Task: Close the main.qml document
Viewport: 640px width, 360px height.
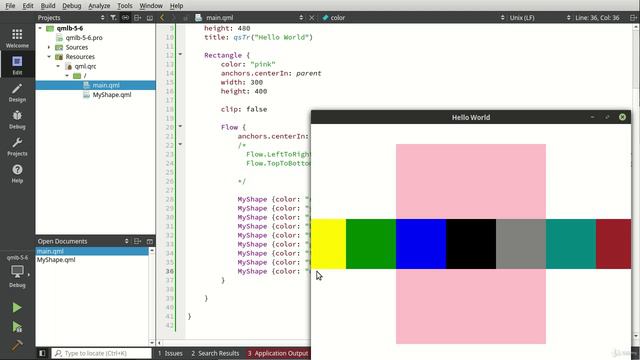Action: click(311, 18)
